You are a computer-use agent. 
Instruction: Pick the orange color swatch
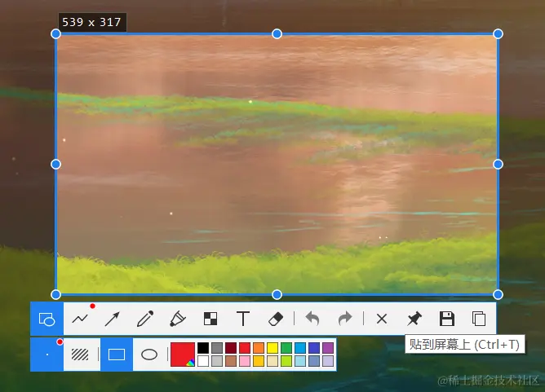[x=259, y=348]
